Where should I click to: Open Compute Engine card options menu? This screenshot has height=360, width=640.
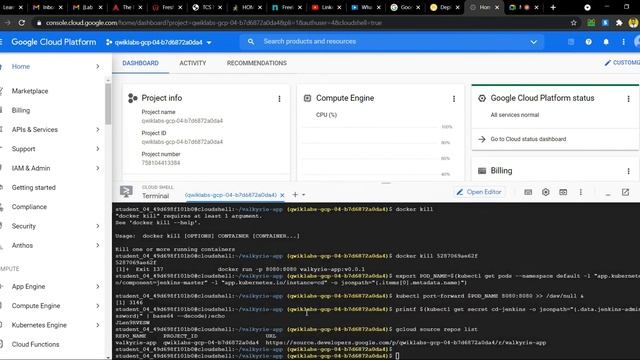pyautogui.click(x=453, y=98)
